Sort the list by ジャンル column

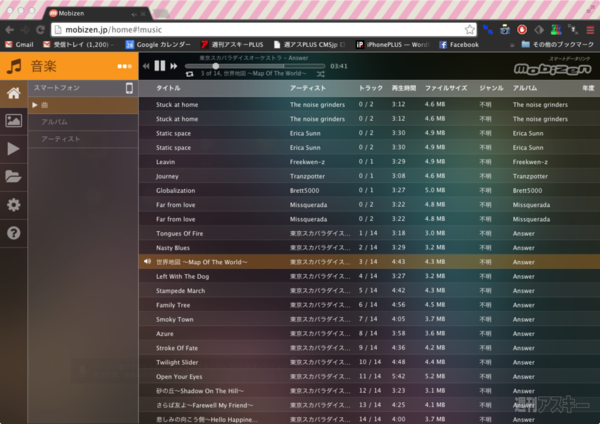491,88
